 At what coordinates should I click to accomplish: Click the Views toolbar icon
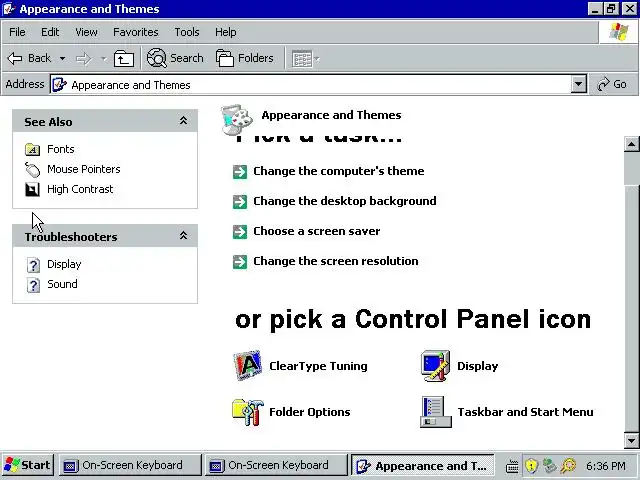(302, 59)
